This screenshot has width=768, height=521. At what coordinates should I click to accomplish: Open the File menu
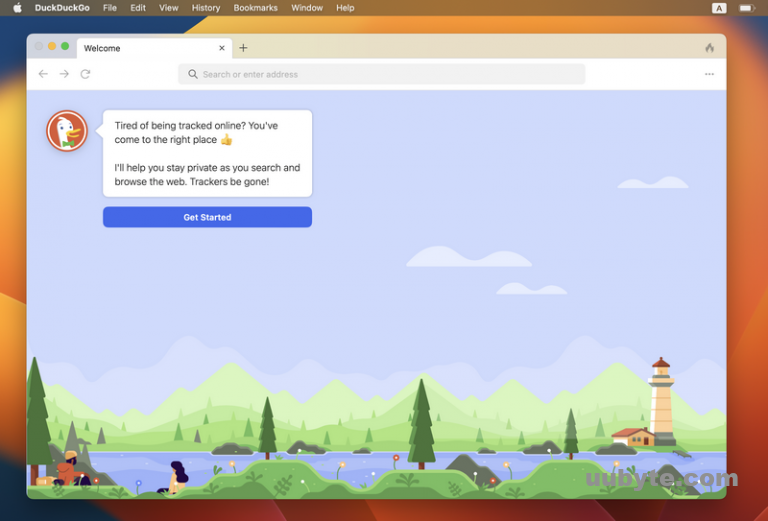coord(110,8)
